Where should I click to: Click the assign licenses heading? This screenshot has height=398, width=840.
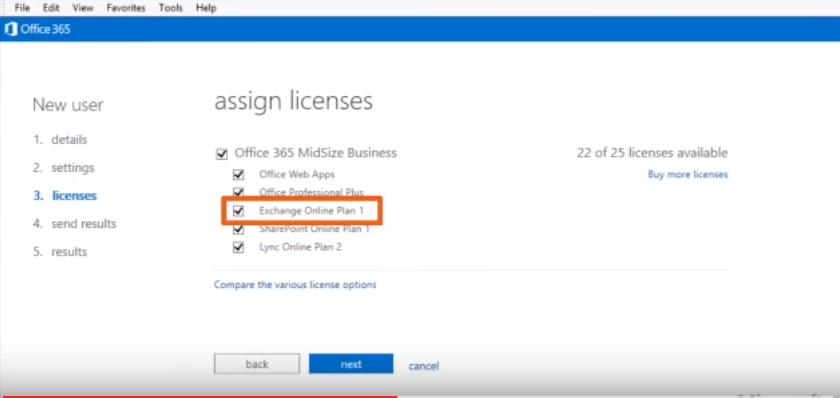[x=294, y=101]
